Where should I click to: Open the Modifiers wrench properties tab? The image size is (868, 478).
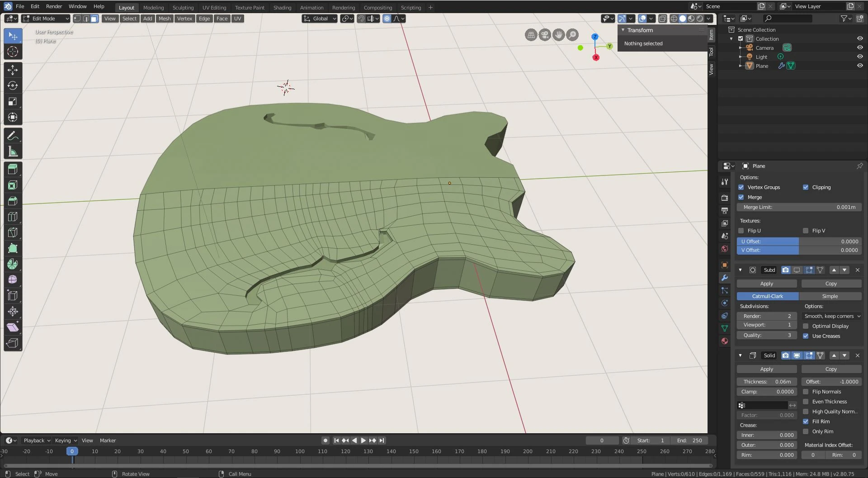click(x=725, y=278)
